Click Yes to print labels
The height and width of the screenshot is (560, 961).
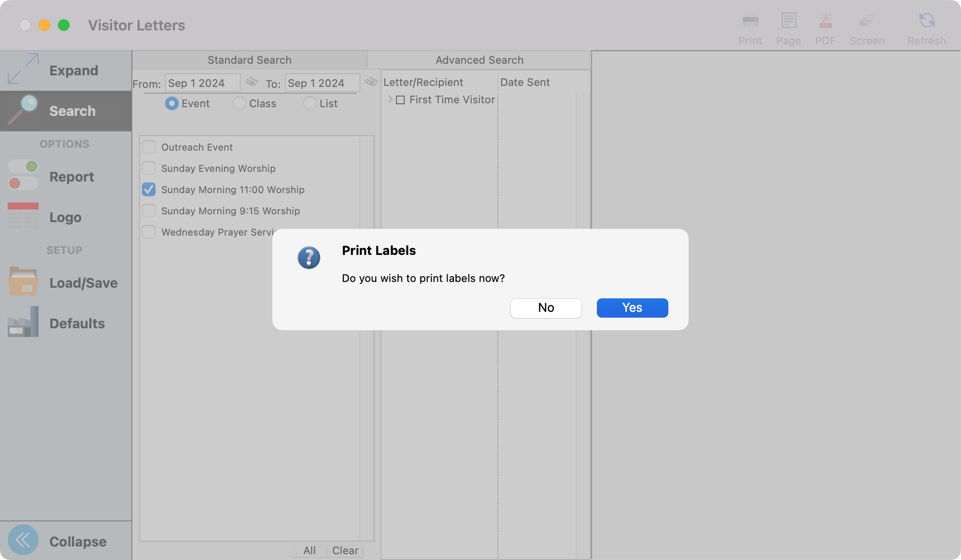pos(632,308)
